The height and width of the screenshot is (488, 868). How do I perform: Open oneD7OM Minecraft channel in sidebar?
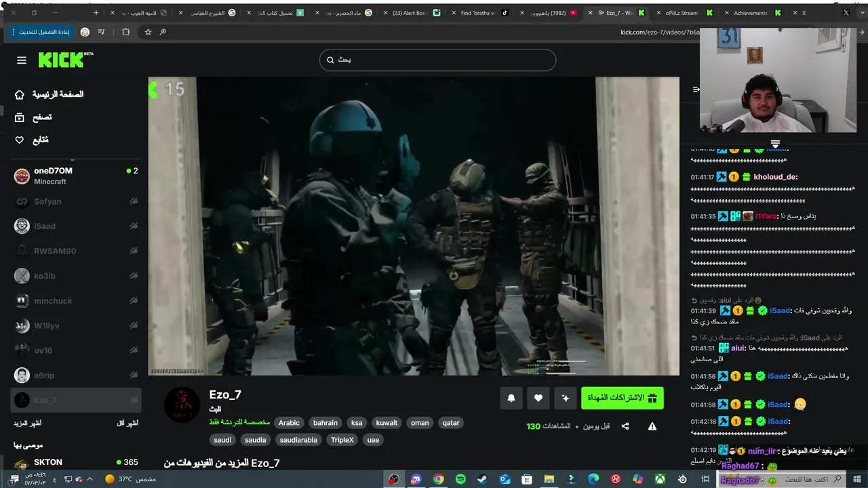point(76,176)
